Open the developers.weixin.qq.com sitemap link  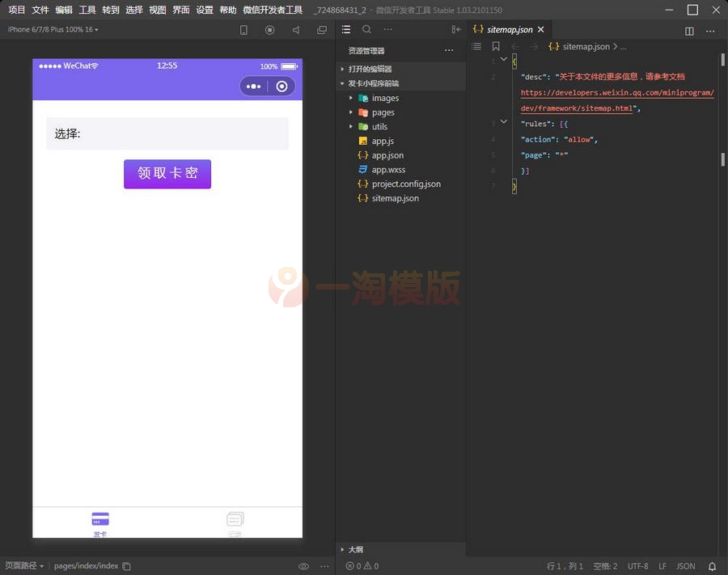click(x=617, y=100)
